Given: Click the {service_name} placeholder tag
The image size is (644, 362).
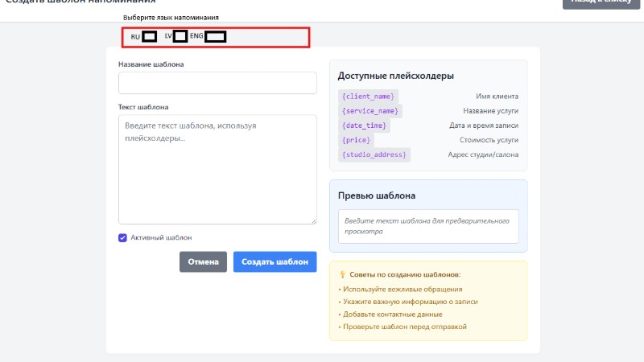Looking at the screenshot, I should [x=370, y=111].
